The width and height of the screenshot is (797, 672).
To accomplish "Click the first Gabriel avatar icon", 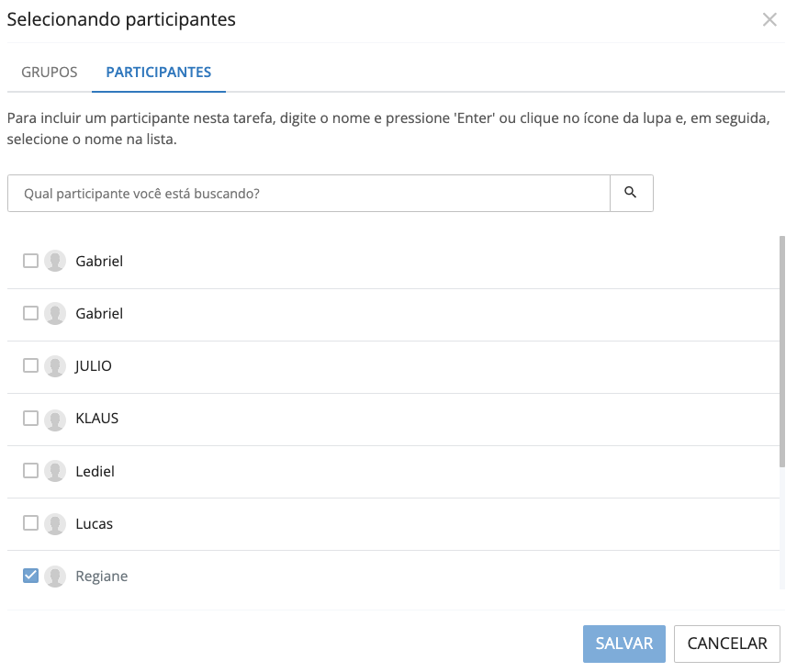I will [55, 261].
